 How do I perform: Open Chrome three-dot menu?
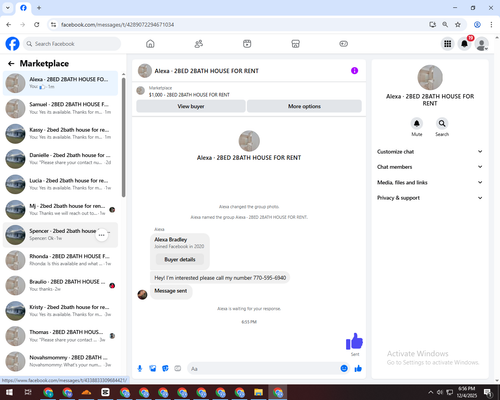(491, 25)
